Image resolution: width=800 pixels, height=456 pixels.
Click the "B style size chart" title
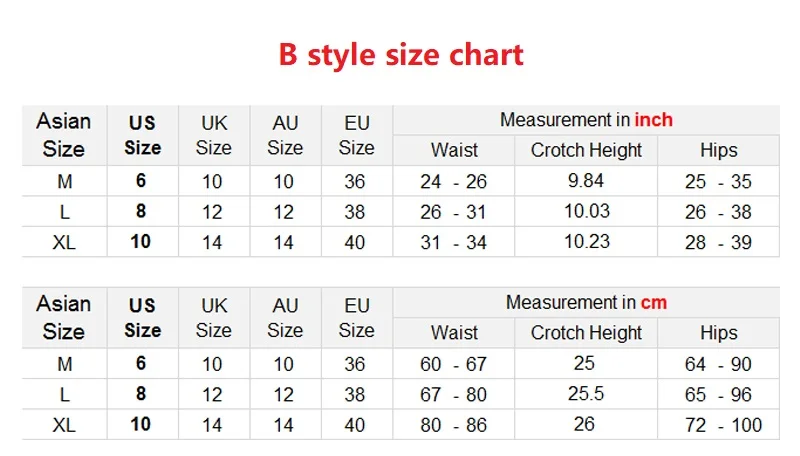pos(400,54)
